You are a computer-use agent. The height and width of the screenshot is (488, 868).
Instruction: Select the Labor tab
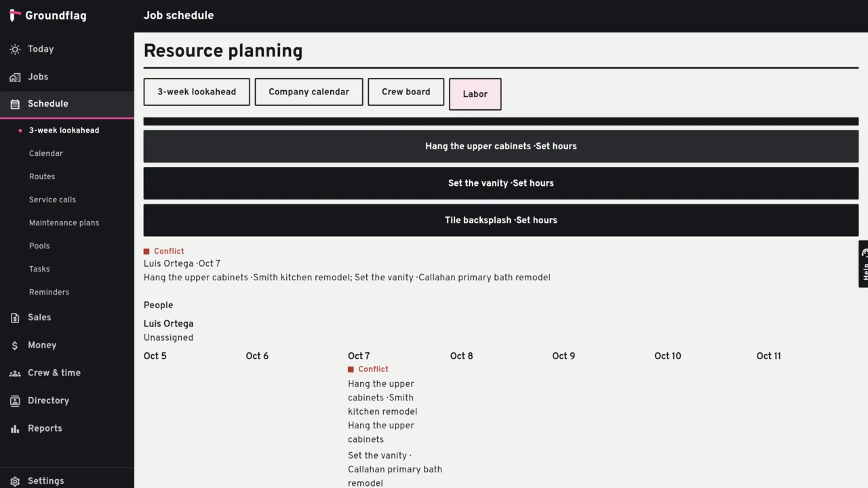475,94
